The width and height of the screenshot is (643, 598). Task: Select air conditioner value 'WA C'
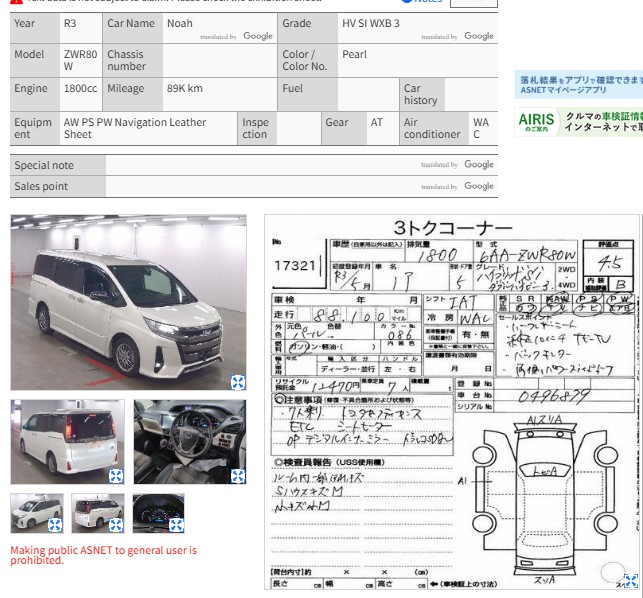click(x=481, y=128)
